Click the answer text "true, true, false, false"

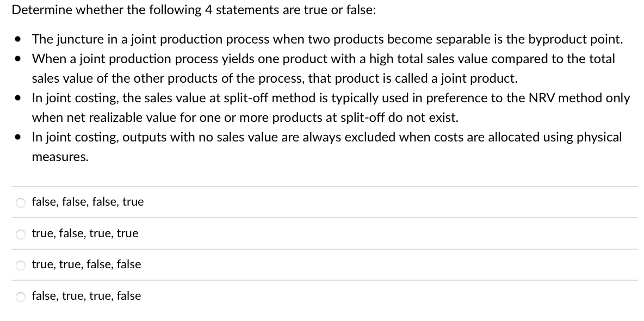tap(86, 264)
